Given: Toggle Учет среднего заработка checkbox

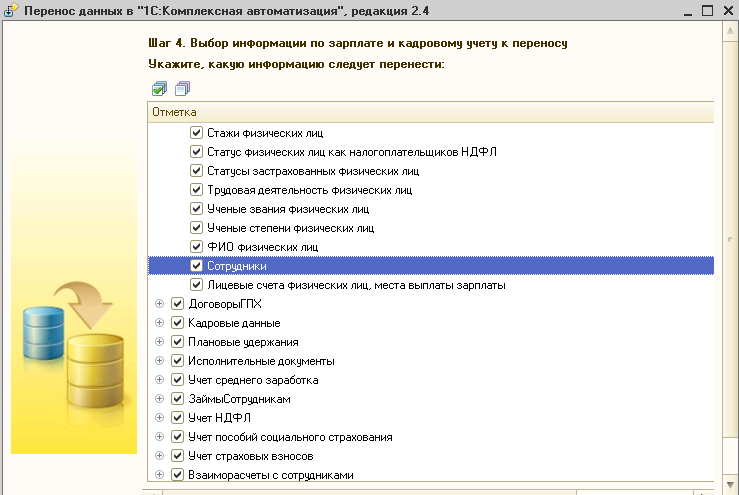Looking at the screenshot, I should point(177,380).
